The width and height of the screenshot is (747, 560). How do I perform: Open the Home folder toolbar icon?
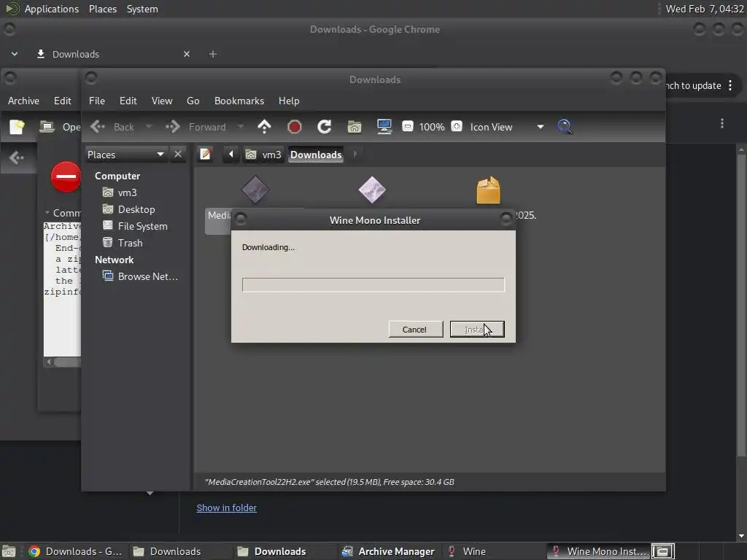coord(355,127)
